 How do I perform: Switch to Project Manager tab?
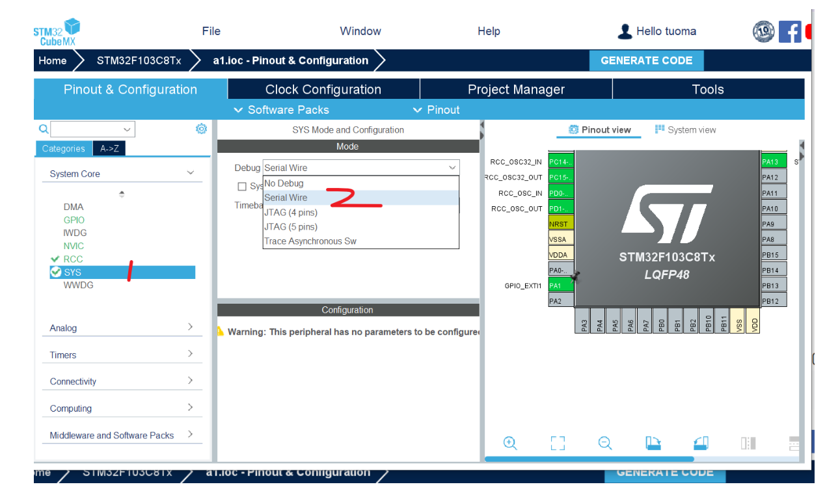(516, 89)
